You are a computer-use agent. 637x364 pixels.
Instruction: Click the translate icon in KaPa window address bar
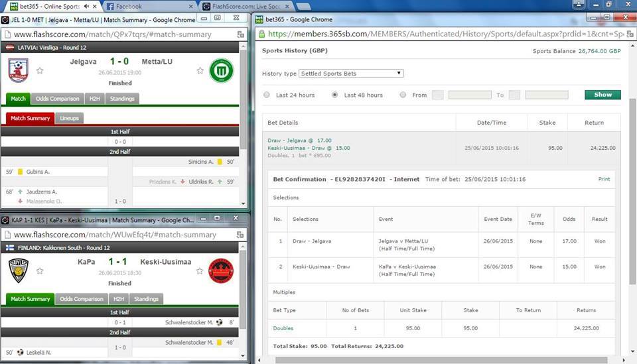tap(240, 235)
